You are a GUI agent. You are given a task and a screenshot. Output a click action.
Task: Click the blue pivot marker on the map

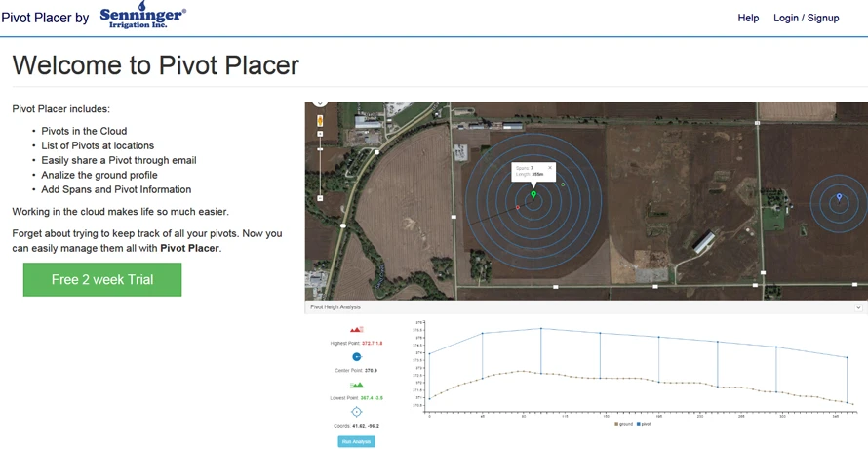pyautogui.click(x=839, y=198)
